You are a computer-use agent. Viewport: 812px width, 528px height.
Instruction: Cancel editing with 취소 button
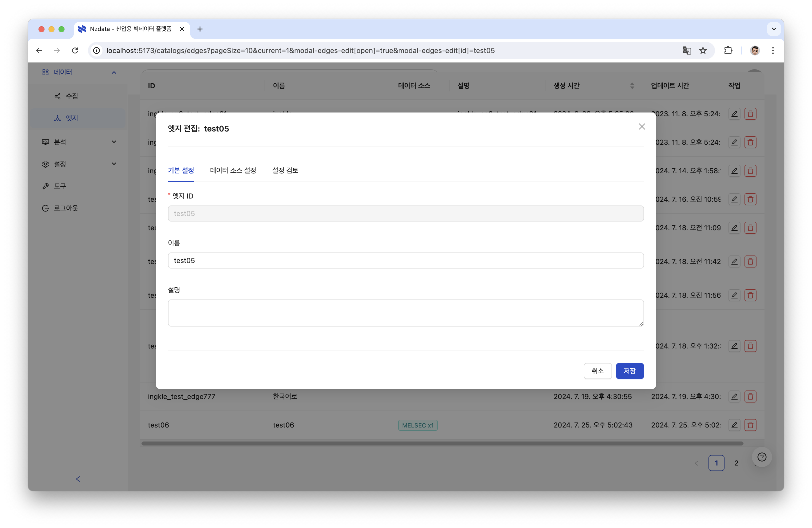(597, 371)
